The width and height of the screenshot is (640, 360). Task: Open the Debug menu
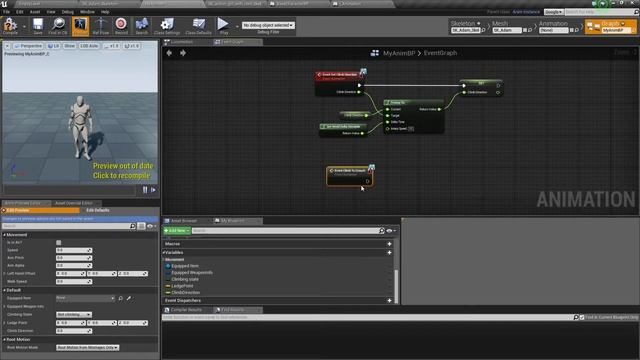(68, 12)
